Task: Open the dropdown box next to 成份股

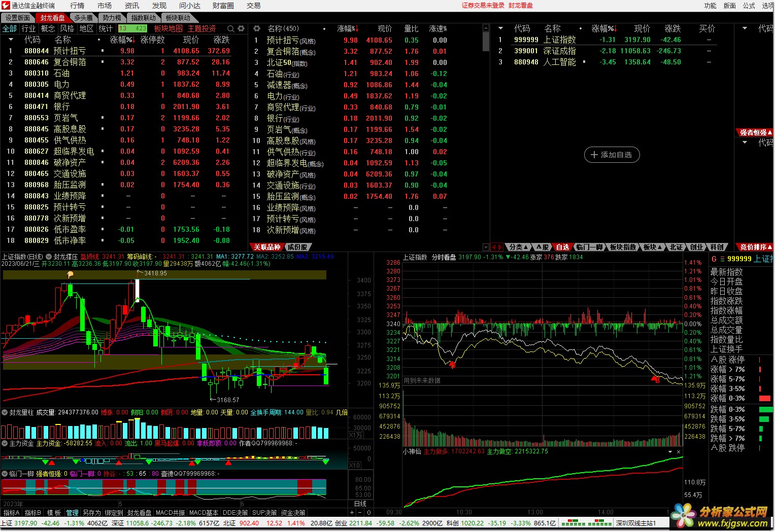Action: click(486, 247)
